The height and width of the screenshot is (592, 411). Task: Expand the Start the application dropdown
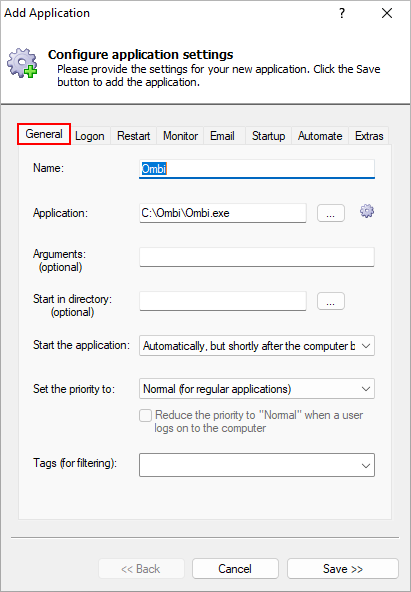pyautogui.click(x=257, y=345)
